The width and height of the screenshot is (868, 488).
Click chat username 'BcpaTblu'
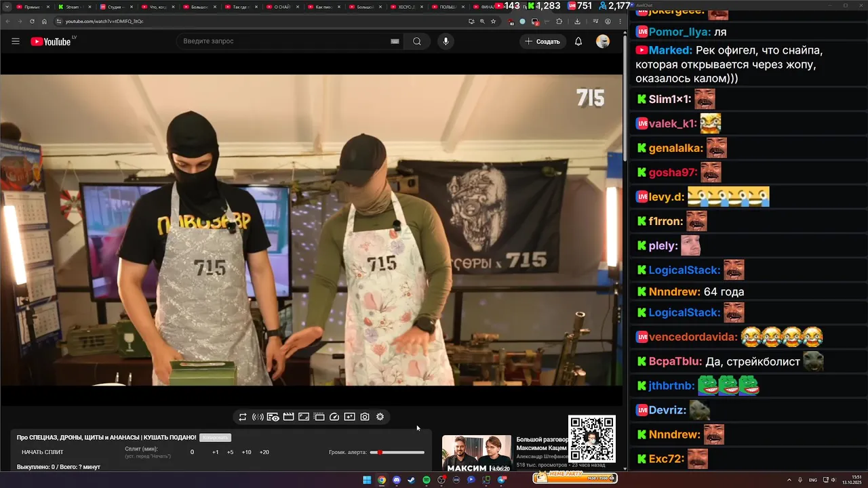pyautogui.click(x=675, y=362)
